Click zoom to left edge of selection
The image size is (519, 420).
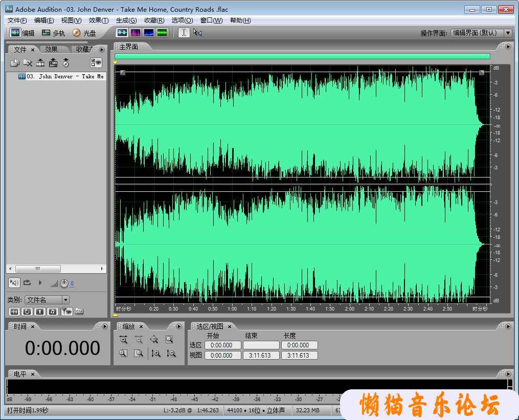coord(123,353)
